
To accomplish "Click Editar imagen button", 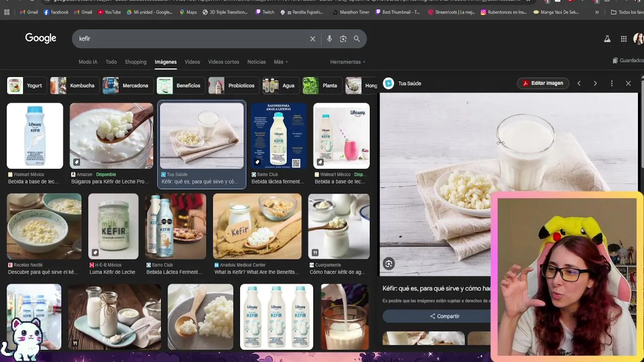I will tap(543, 83).
